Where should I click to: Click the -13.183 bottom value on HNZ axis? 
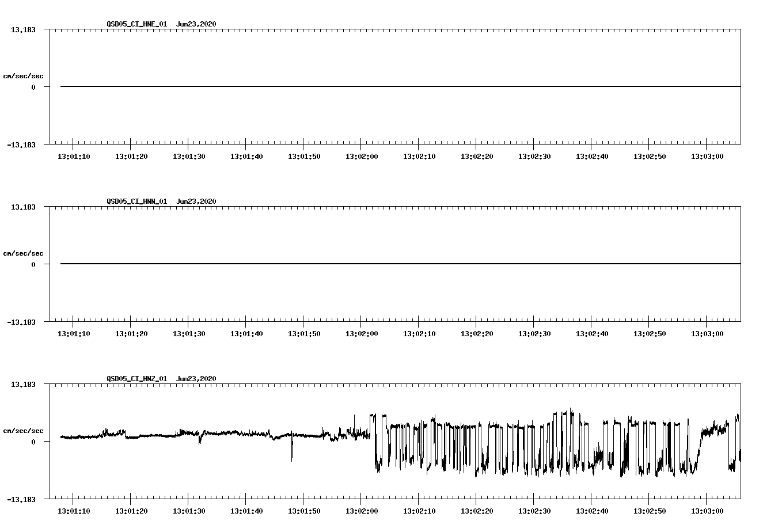[21, 499]
